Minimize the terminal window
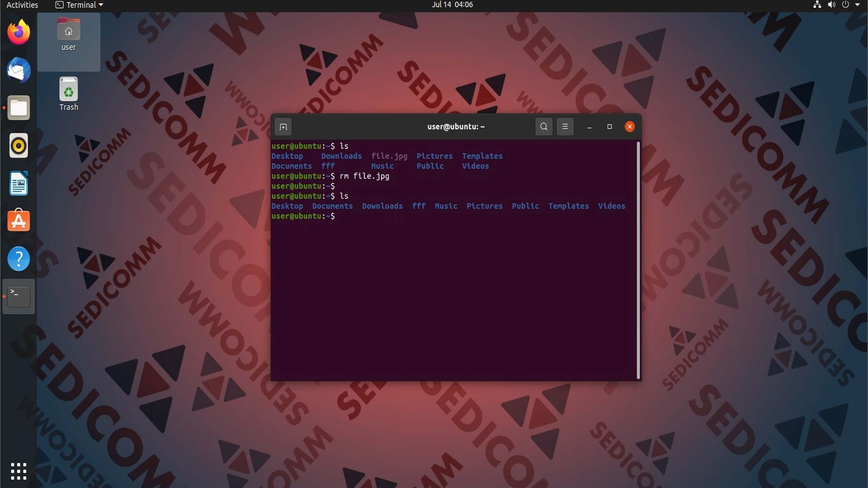Screen dimensions: 868x488 coord(590,127)
